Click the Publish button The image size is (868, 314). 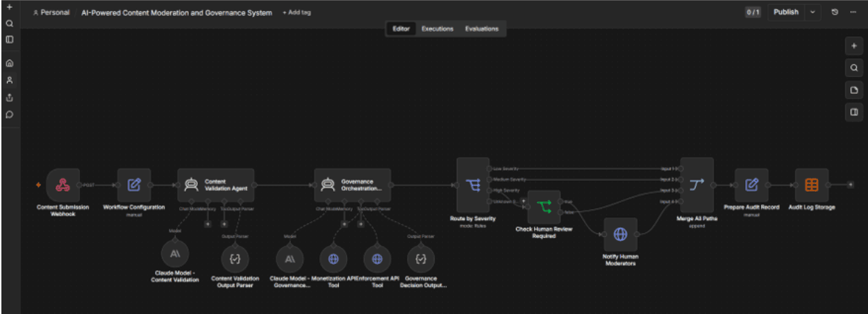786,12
